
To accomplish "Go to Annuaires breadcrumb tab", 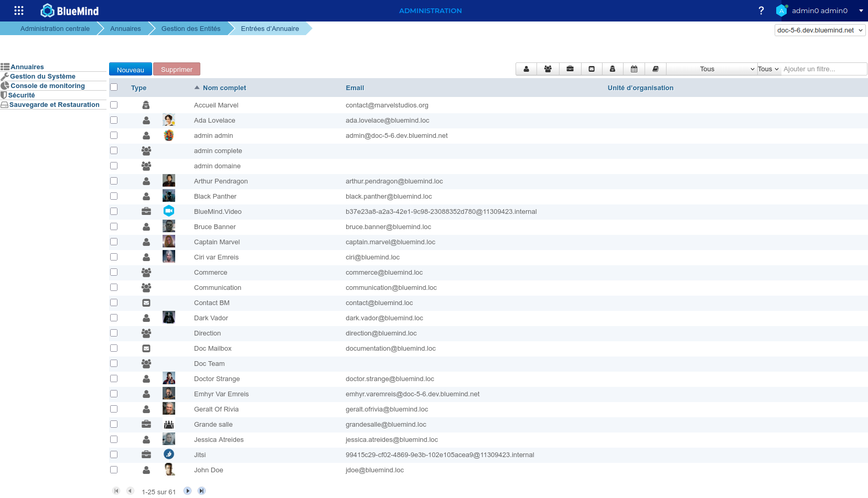I will [x=125, y=29].
